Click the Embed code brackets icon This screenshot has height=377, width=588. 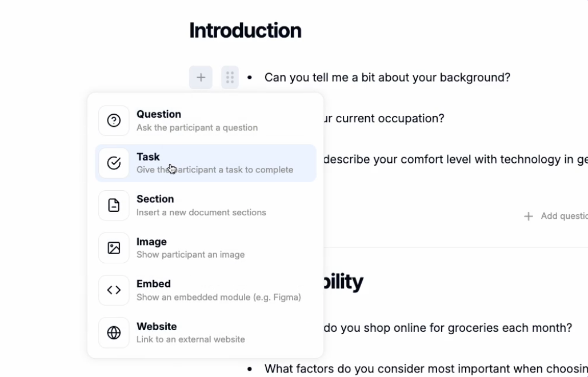tap(114, 290)
